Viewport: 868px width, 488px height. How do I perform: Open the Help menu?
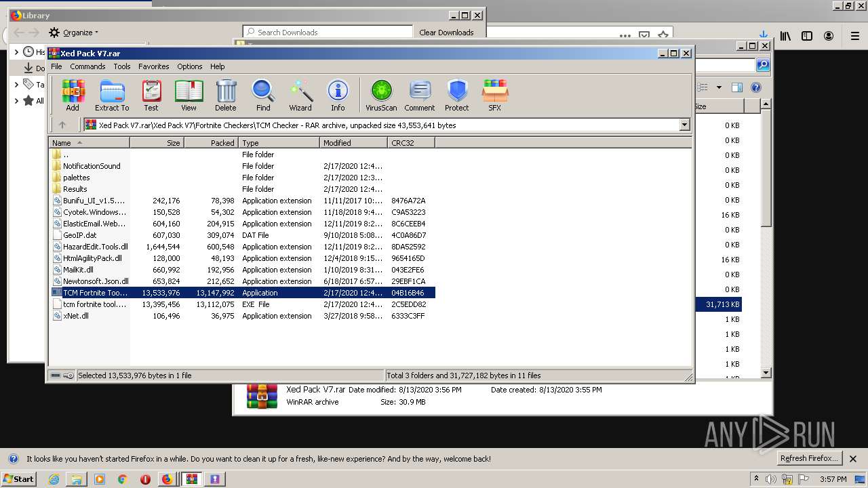pos(217,66)
